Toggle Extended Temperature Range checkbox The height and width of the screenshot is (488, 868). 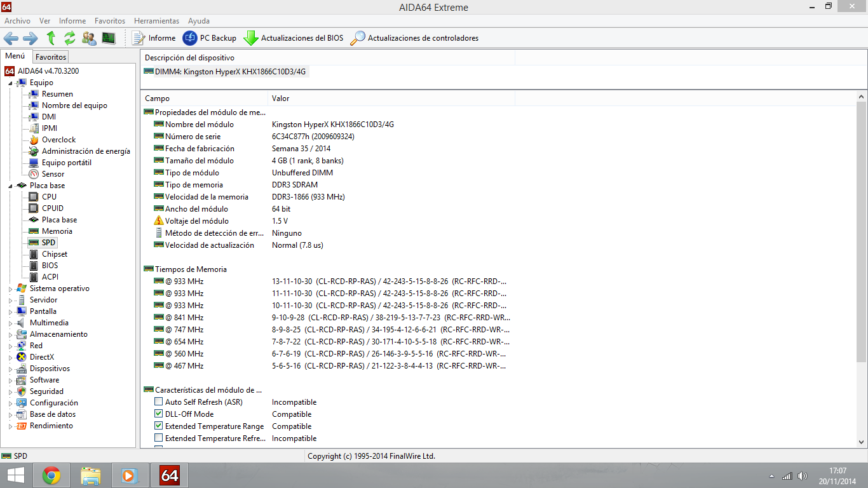pyautogui.click(x=158, y=426)
